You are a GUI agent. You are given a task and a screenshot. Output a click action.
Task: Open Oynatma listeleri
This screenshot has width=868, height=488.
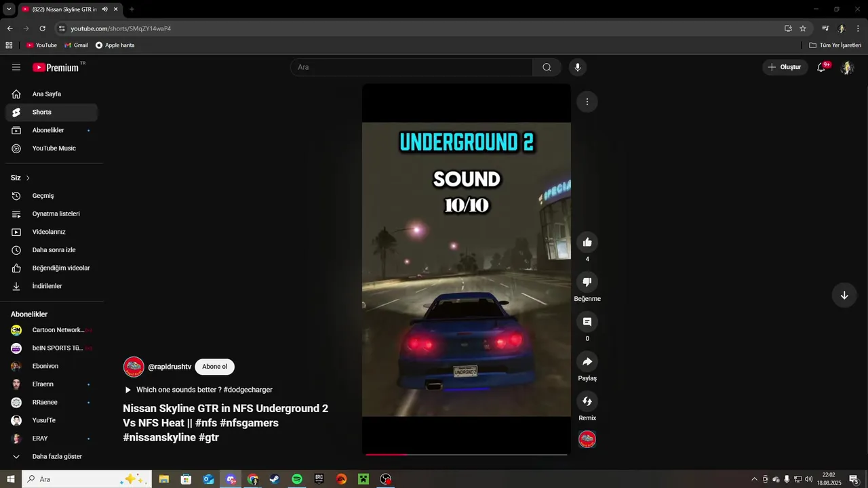(x=52, y=213)
